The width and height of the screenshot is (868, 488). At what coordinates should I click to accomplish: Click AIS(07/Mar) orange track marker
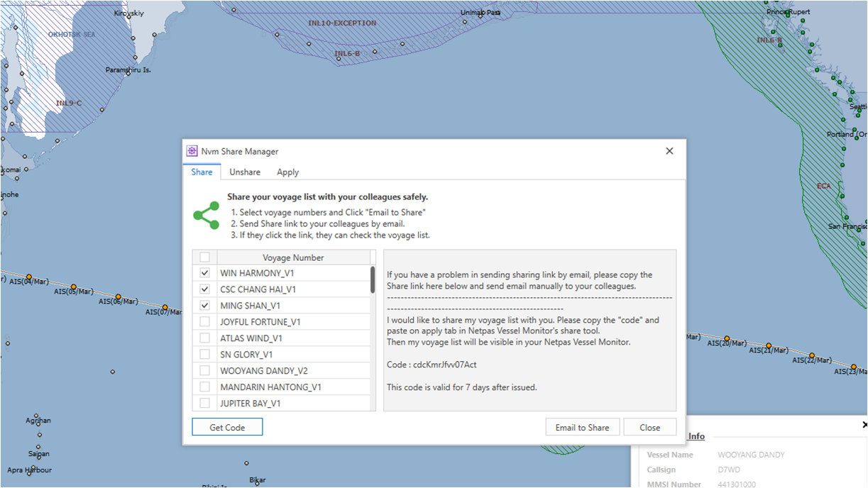(x=164, y=306)
